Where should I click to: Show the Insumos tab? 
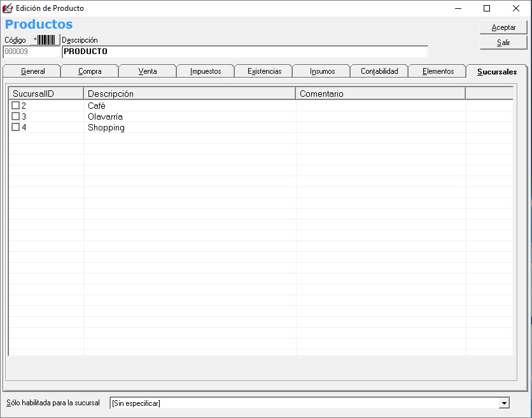(x=322, y=71)
